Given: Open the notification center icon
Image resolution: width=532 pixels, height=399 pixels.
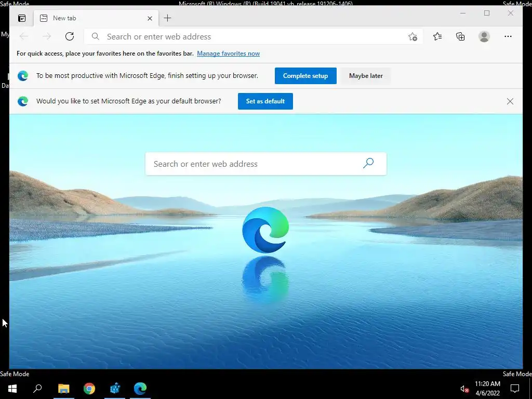Looking at the screenshot, I should click(x=515, y=389).
